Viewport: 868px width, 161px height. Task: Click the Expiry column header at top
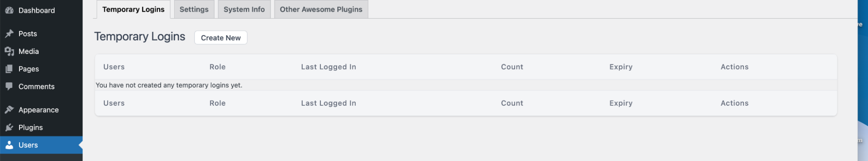point(621,67)
